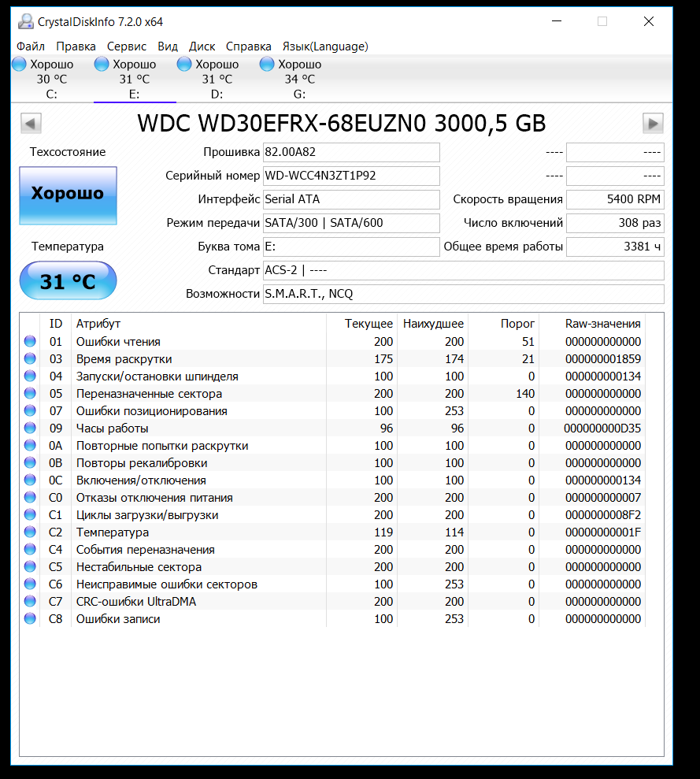
Task: Select the status orb of drive D:
Action: coord(184,64)
